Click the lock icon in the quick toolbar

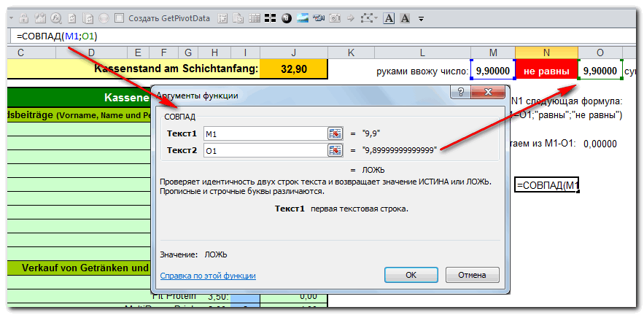point(24,18)
